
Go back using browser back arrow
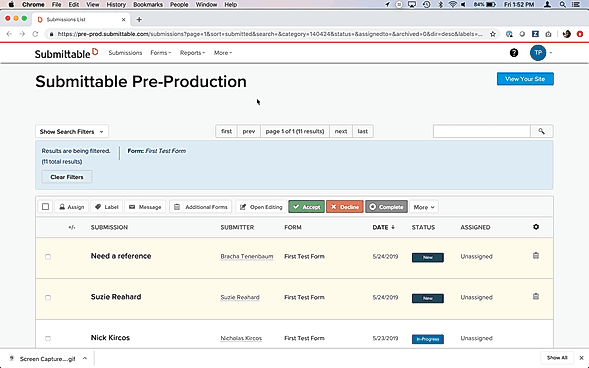click(9, 34)
